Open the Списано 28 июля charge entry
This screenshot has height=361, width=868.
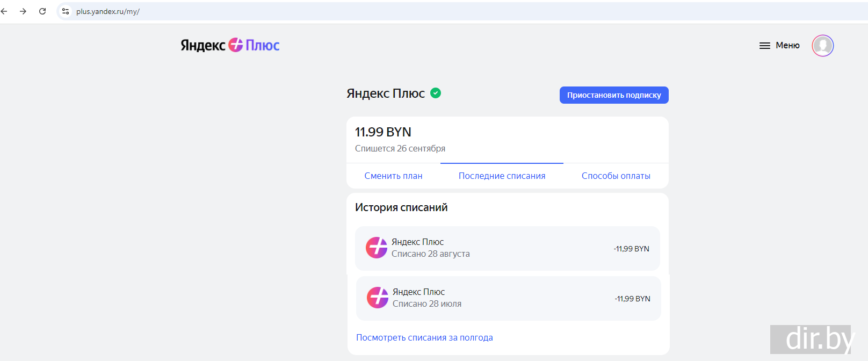pyautogui.click(x=508, y=298)
